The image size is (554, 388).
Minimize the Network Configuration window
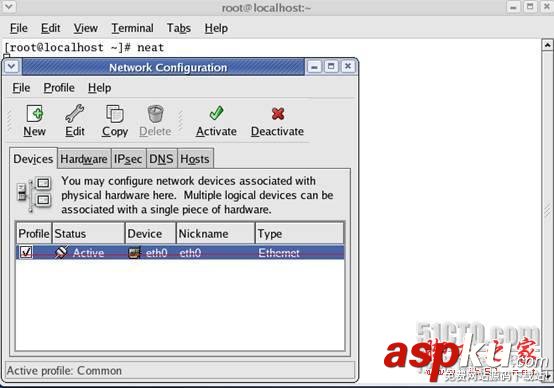[314, 66]
